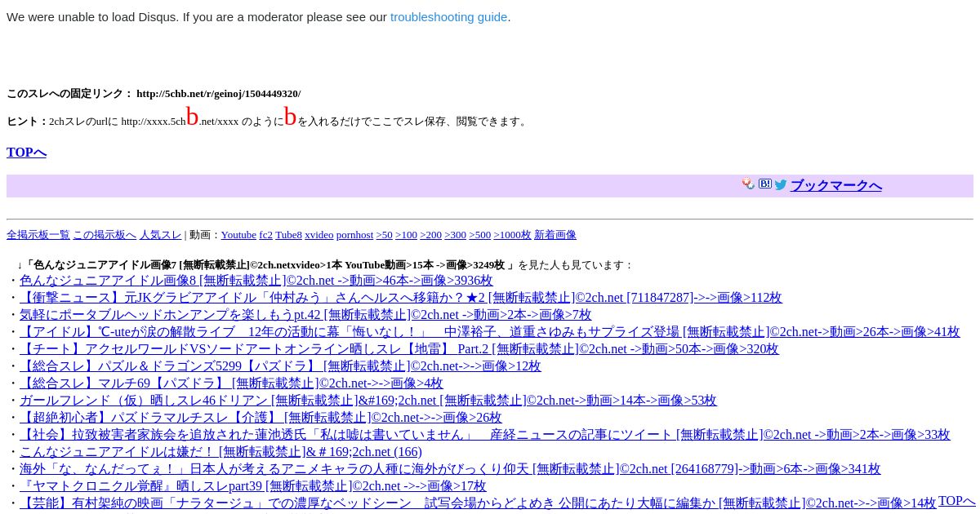Screen dimensions: 980x514
Task: Filter images by >1000枚 link
Action: tap(512, 235)
